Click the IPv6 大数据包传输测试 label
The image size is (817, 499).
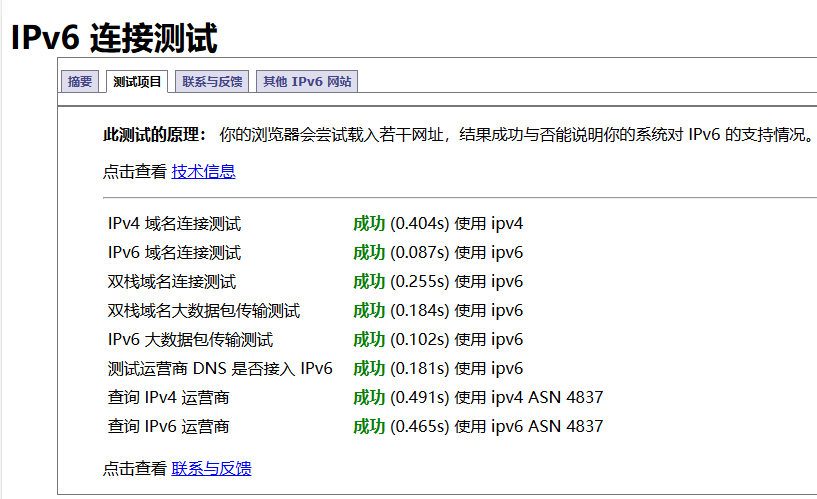(x=190, y=340)
